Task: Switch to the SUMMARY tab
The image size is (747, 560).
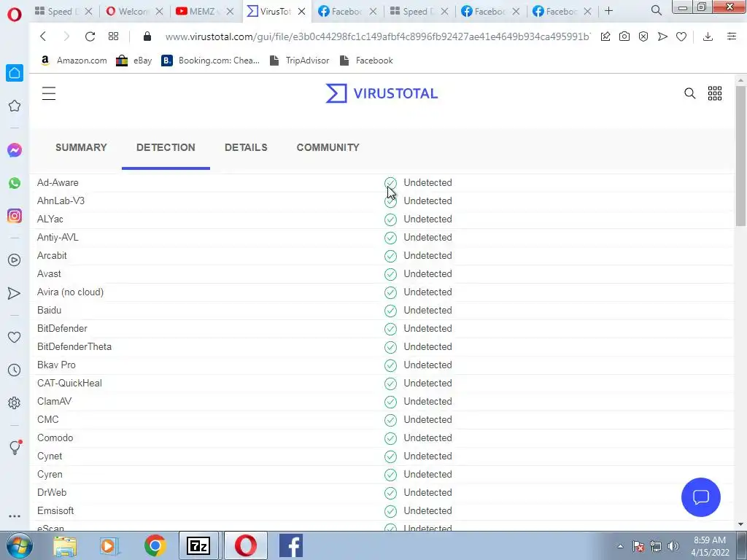Action: [x=81, y=147]
